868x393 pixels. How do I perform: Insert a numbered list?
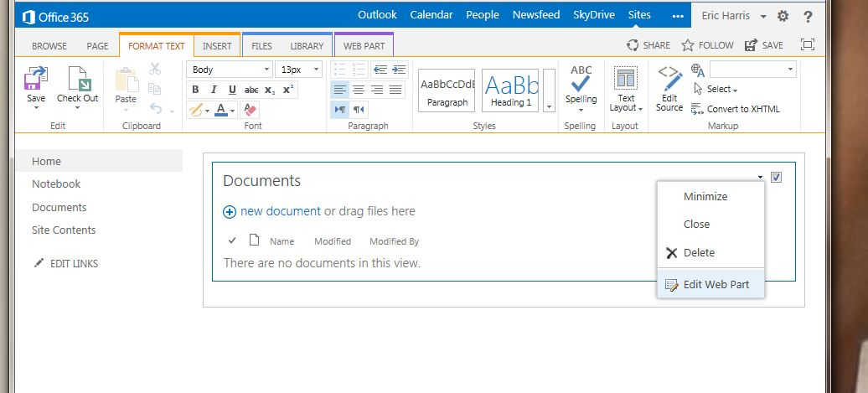[x=358, y=70]
